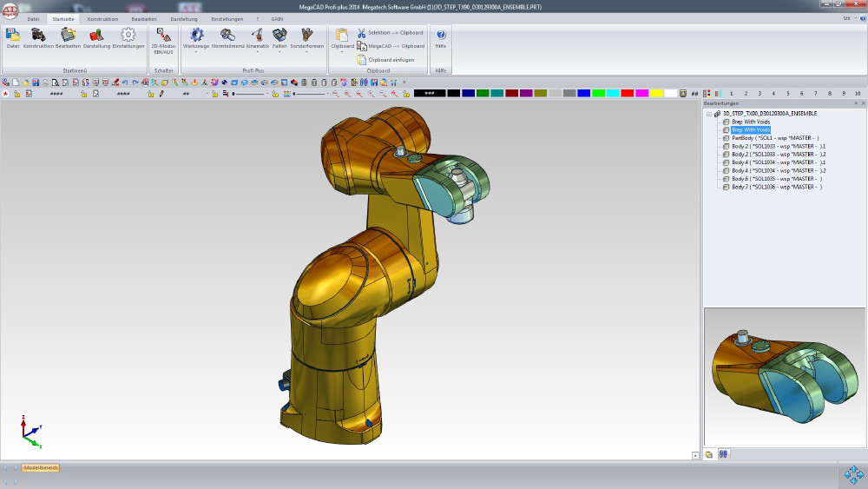The height and width of the screenshot is (489, 868).
Task: Click the Darstellung icon in Startmenü
Action: 96,35
